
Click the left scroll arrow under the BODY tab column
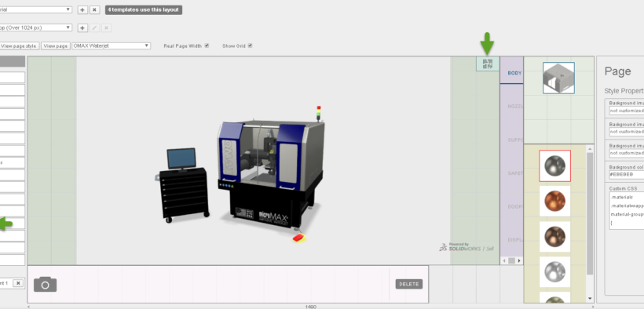click(503, 260)
